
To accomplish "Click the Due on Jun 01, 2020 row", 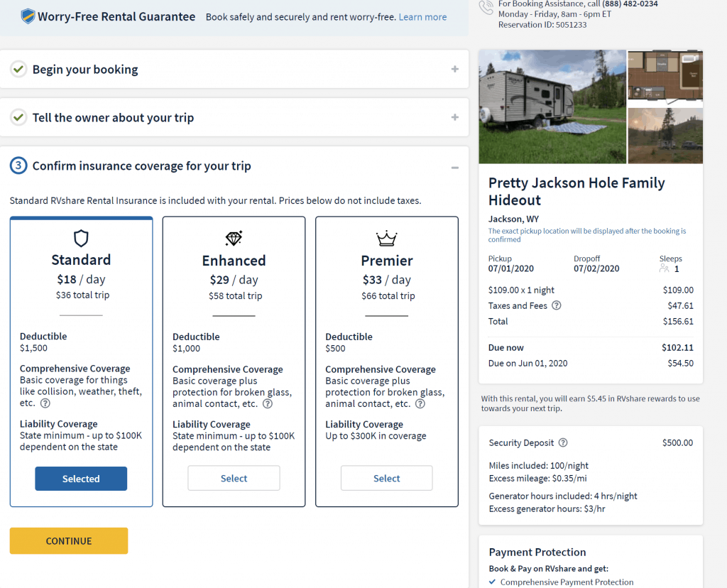I will pos(591,364).
